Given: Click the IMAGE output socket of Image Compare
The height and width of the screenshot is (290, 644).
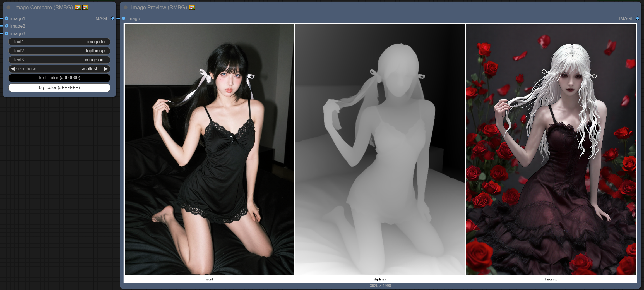Looking at the screenshot, I should click(x=112, y=18).
